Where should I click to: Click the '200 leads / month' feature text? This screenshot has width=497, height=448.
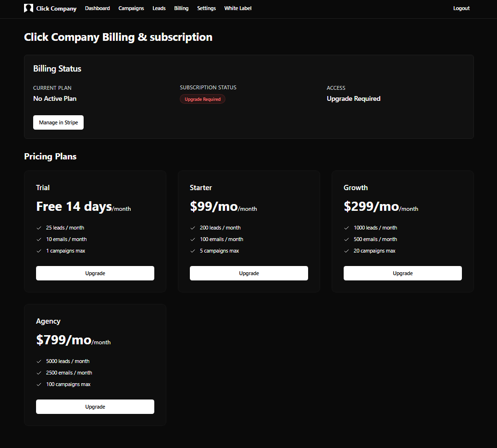coord(220,228)
